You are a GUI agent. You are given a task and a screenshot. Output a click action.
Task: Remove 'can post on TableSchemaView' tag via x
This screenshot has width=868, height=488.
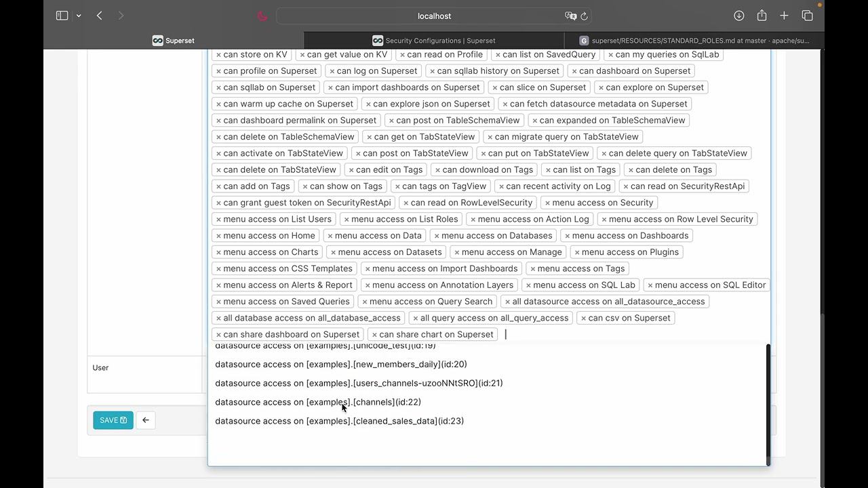391,121
